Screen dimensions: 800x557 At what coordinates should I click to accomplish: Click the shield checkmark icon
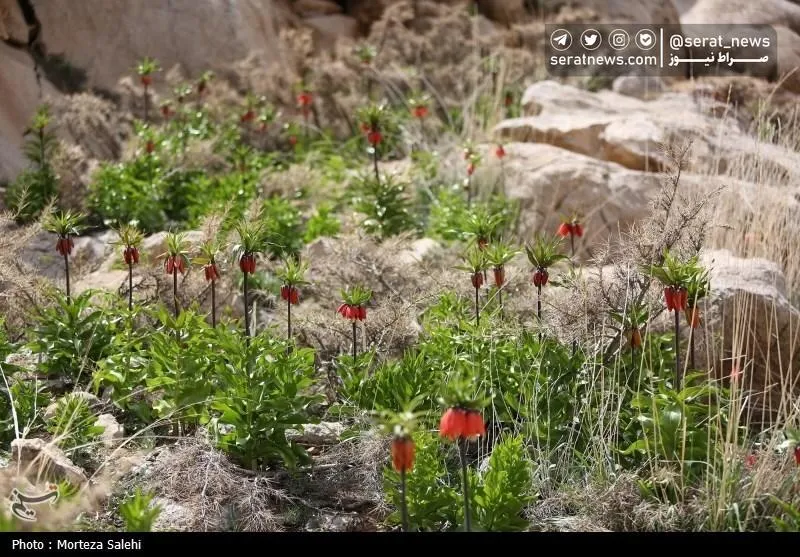pyautogui.click(x=645, y=40)
